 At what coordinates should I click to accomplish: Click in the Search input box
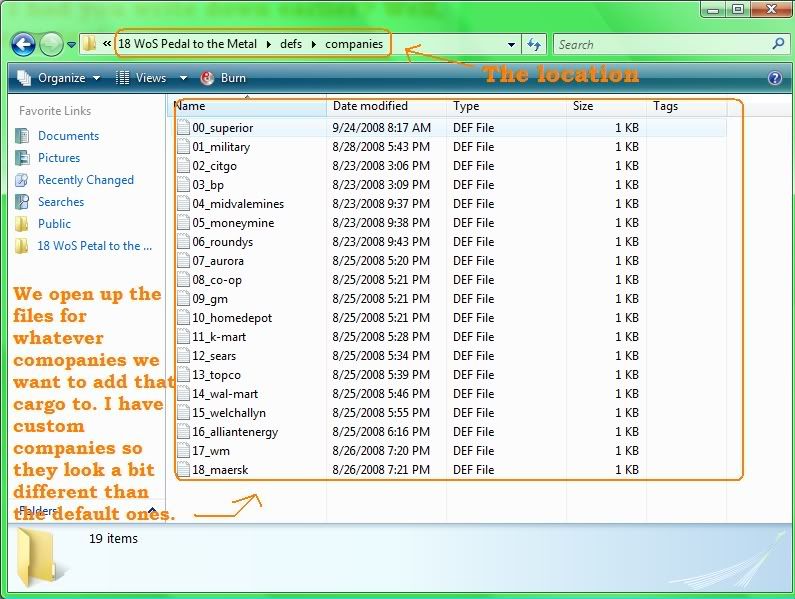[x=660, y=44]
